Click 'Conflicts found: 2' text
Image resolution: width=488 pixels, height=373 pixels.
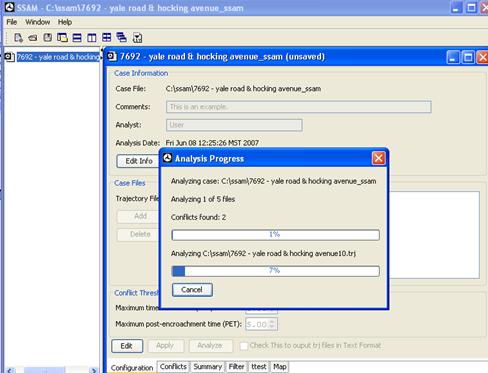coord(198,217)
